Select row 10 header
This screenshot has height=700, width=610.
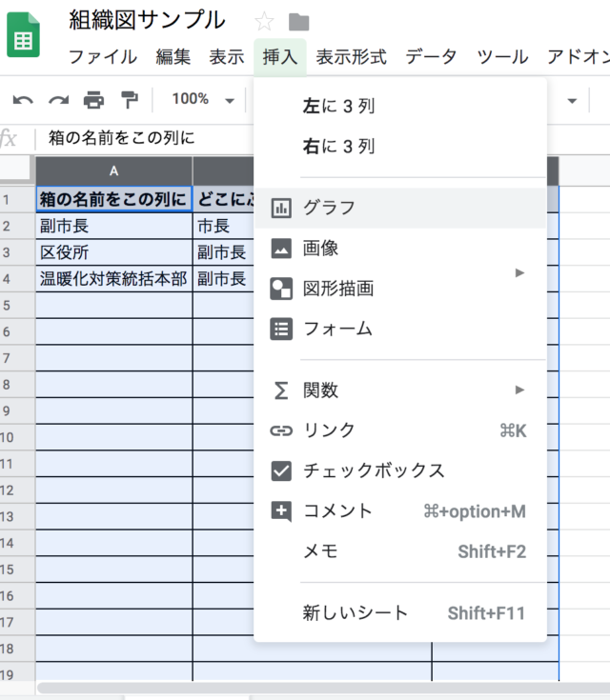coord(17,437)
